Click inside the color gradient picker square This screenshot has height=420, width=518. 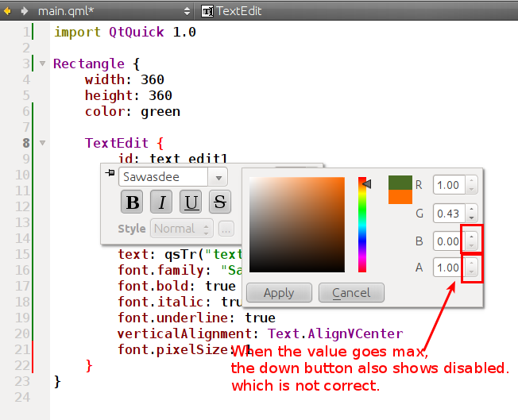(x=296, y=225)
